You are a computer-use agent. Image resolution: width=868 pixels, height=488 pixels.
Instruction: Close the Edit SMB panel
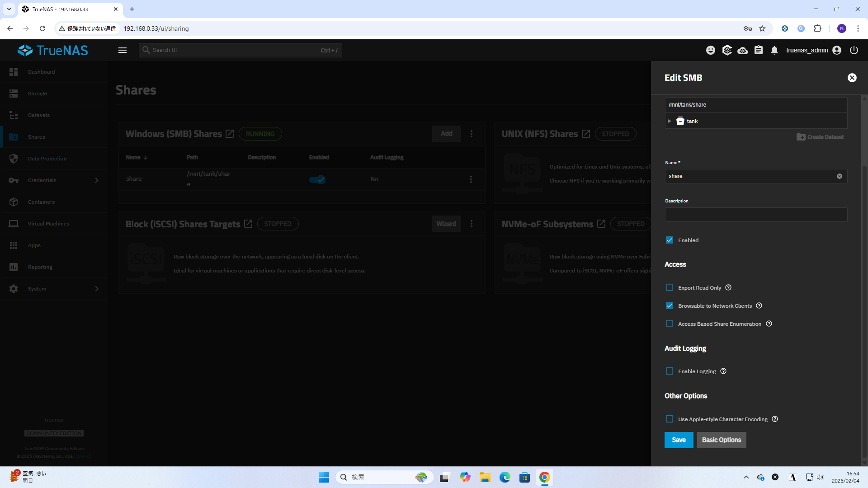(852, 78)
